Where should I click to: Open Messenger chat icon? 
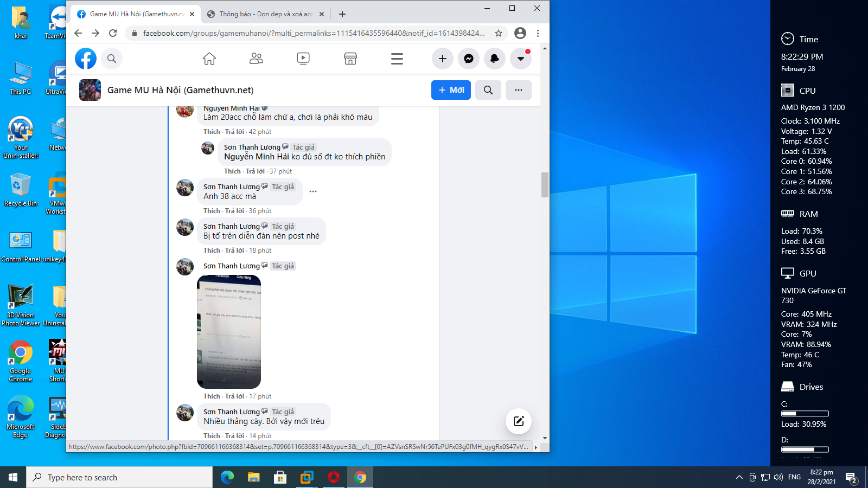click(469, 59)
